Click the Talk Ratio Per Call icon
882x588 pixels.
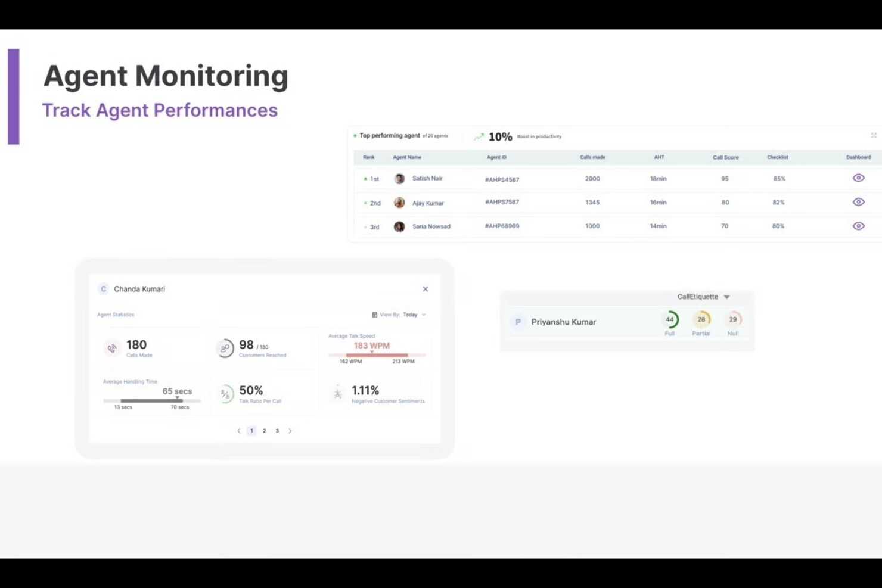[x=225, y=394]
